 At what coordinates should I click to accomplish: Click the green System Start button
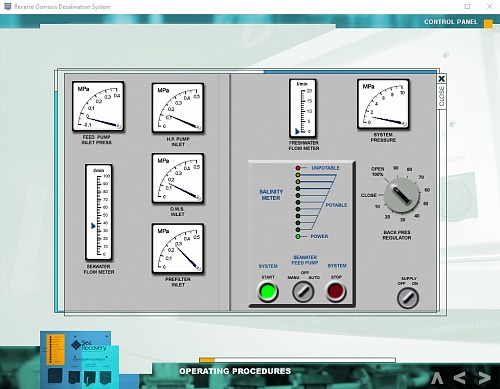(268, 292)
